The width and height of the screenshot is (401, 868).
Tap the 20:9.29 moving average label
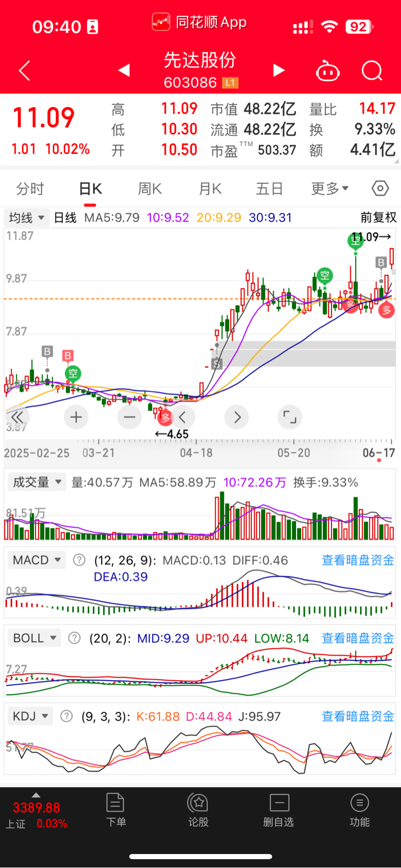coord(219,218)
